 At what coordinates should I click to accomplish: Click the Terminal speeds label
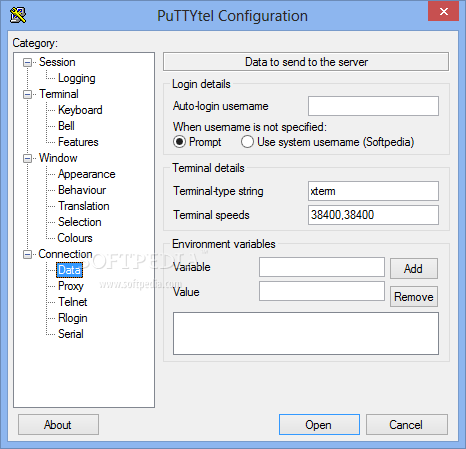point(211,215)
